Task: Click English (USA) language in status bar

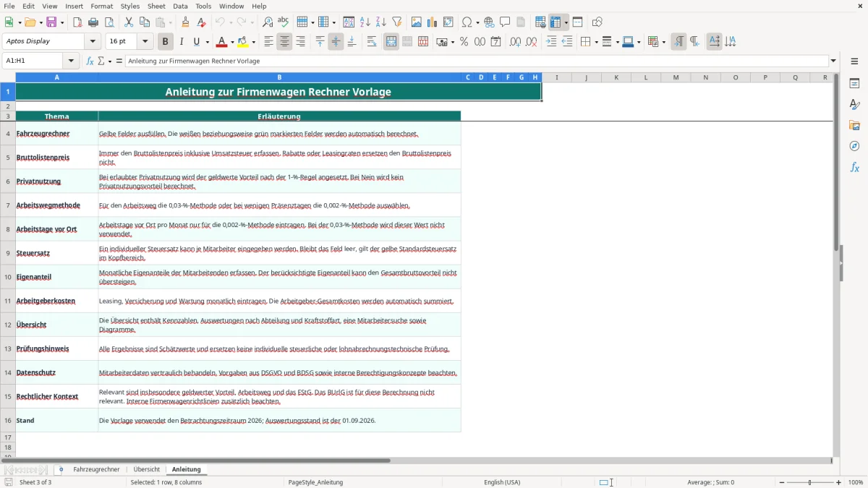Action: pos(502,482)
